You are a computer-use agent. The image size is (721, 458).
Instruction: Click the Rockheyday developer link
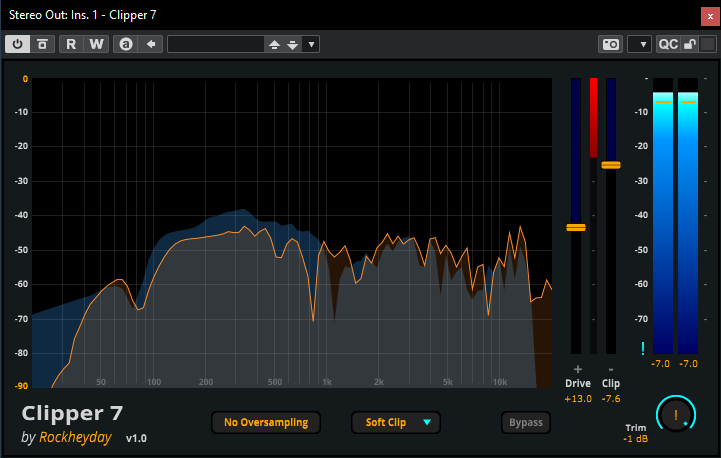tap(75, 437)
